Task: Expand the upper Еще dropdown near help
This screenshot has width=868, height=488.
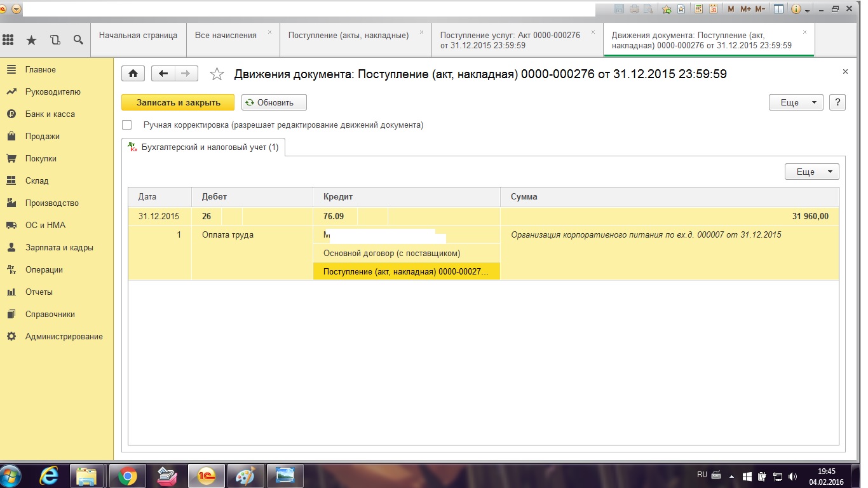Action: [796, 102]
